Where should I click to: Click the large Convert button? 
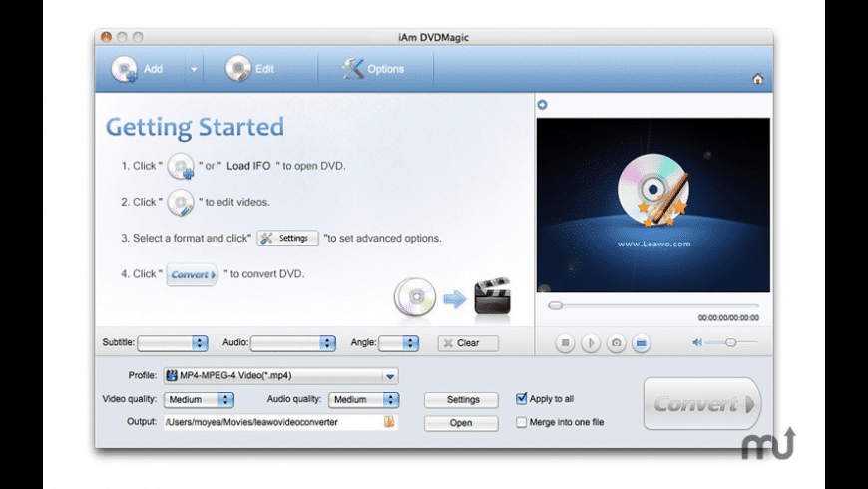coord(702,404)
